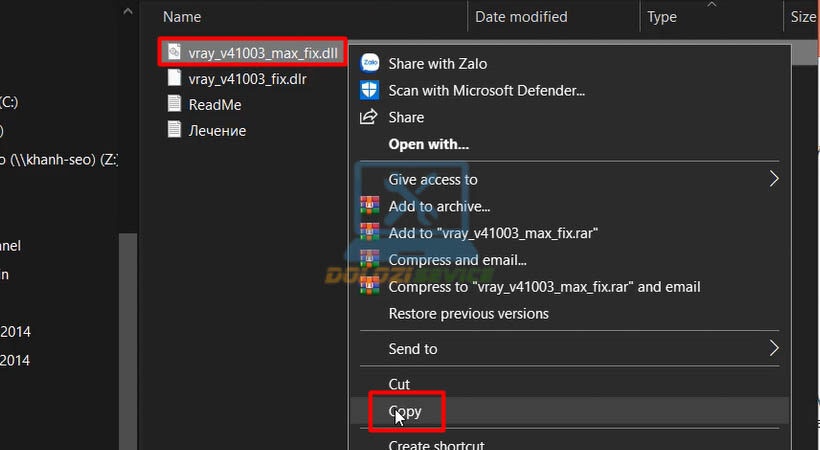The width and height of the screenshot is (820, 450).
Task: Click the WinRAR icon next to Add to archive
Action: (370, 206)
